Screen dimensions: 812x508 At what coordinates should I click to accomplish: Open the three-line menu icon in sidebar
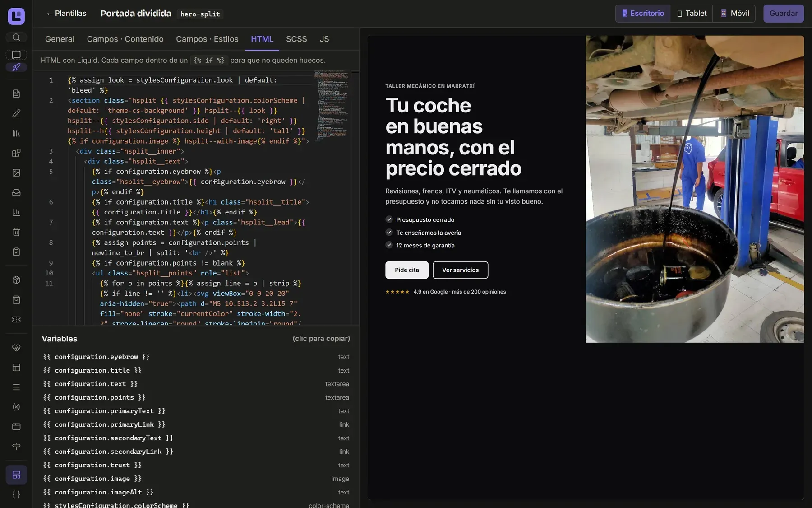click(x=16, y=387)
